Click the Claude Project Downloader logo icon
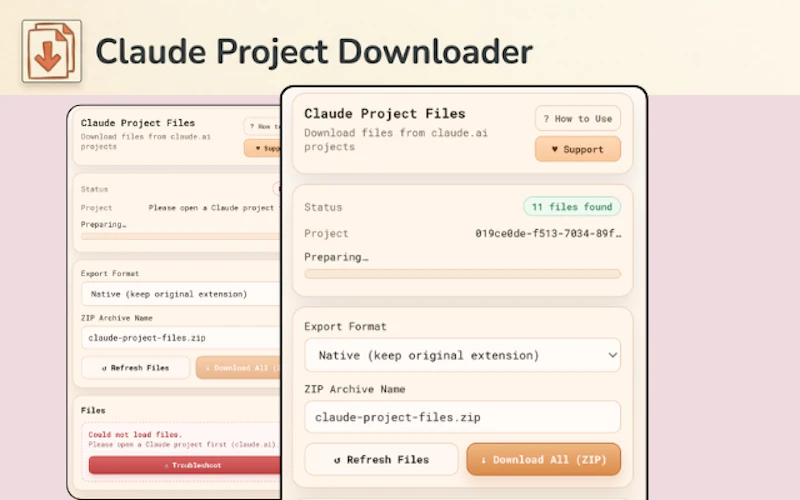This screenshot has width=800, height=500. (52, 51)
